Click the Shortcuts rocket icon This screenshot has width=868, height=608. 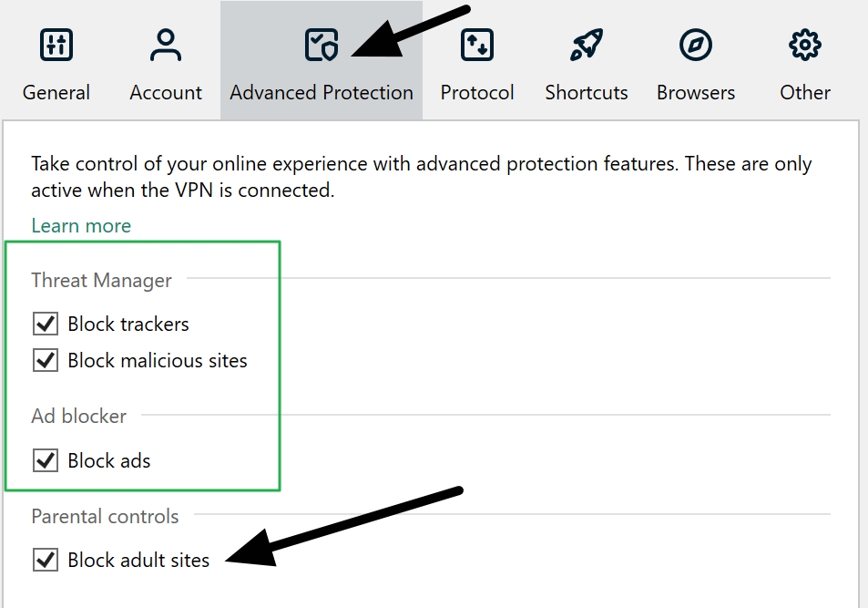tap(586, 44)
